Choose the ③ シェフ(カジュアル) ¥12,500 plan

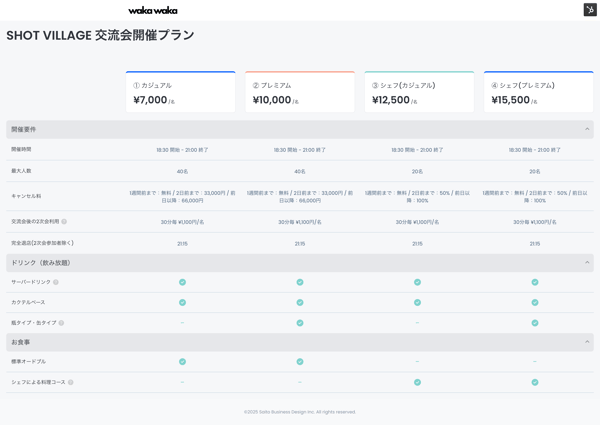(419, 92)
